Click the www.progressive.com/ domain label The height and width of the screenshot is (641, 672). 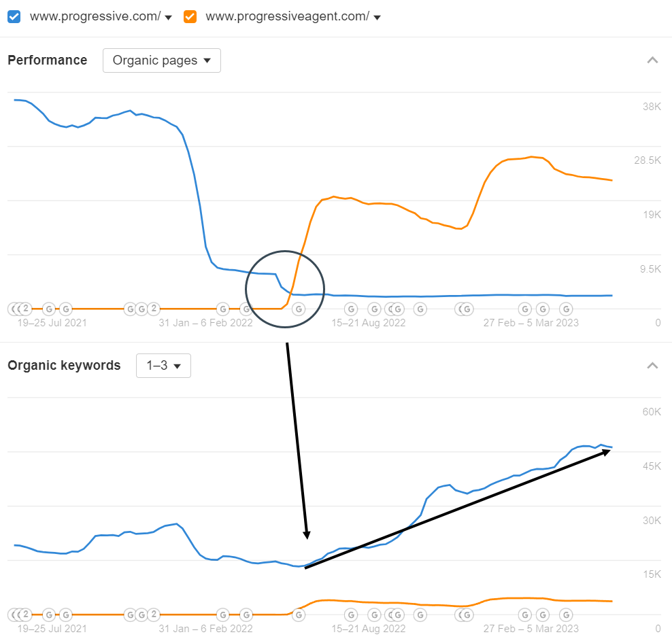[x=95, y=17]
